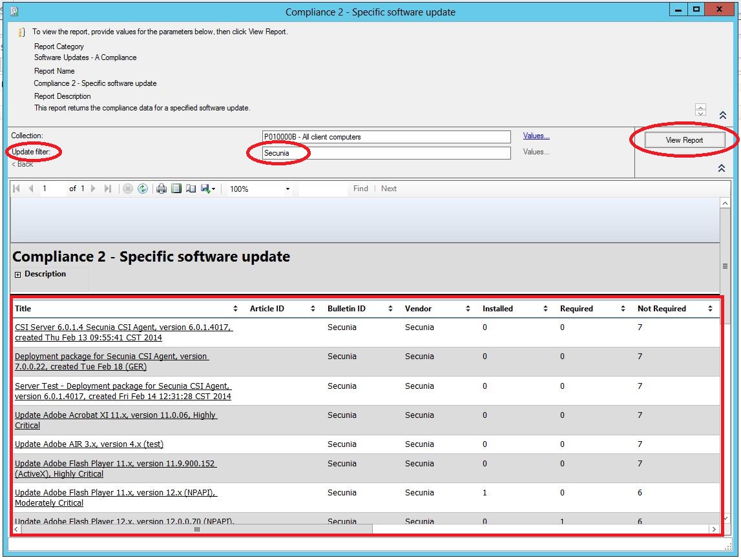This screenshot has width=741, height=560.
Task: Click the vertical scrollbar up arrow
Action: click(725, 203)
